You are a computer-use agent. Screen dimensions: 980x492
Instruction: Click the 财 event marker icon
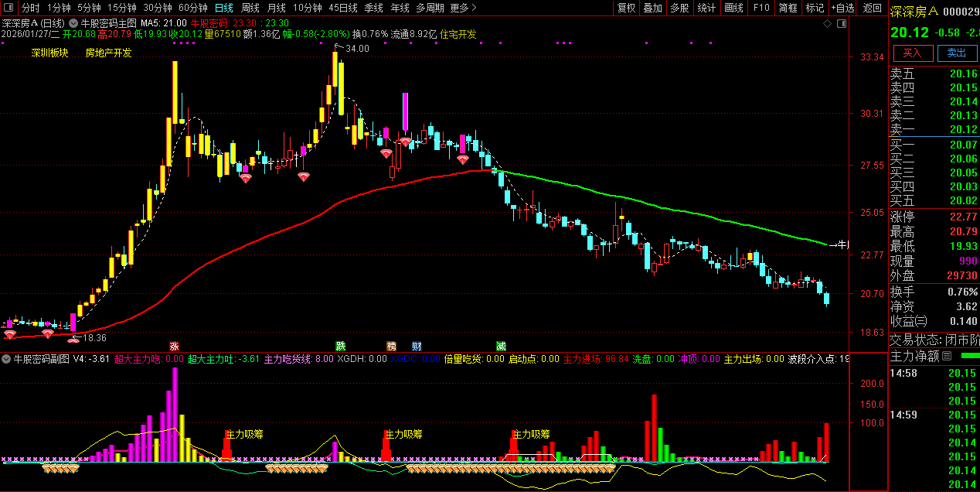417,346
